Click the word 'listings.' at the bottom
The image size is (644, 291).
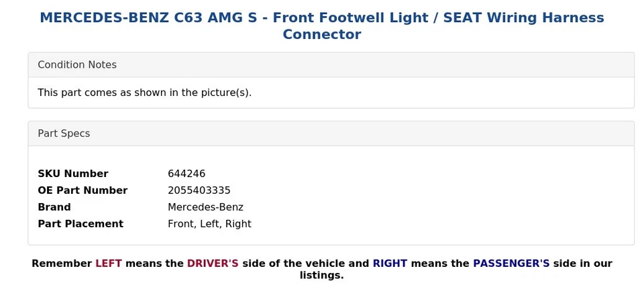pos(322,276)
